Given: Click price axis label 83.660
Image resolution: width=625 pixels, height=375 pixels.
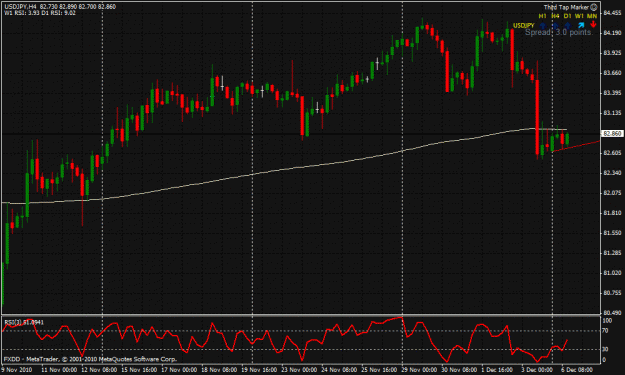Looking at the screenshot, I should (x=612, y=73).
